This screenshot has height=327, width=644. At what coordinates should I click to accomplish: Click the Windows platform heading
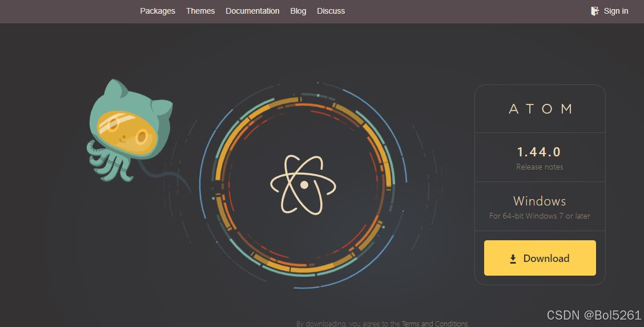540,201
